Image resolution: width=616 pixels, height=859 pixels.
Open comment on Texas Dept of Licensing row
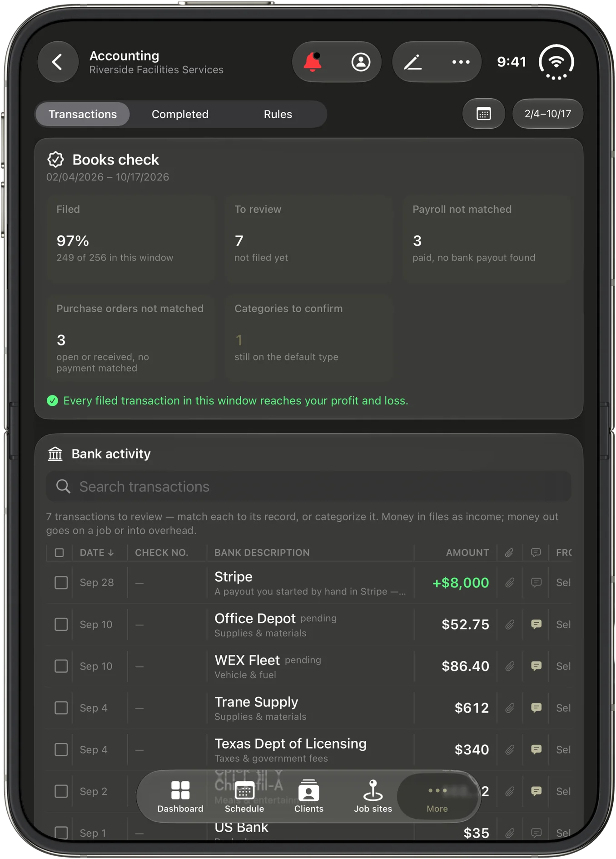pos(536,750)
